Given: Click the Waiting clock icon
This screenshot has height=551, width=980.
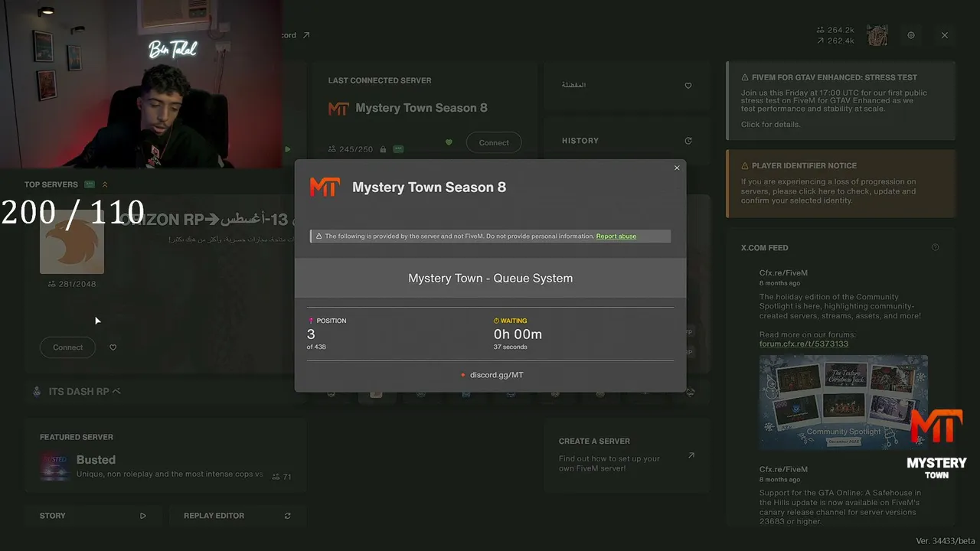Looking at the screenshot, I should pos(496,321).
